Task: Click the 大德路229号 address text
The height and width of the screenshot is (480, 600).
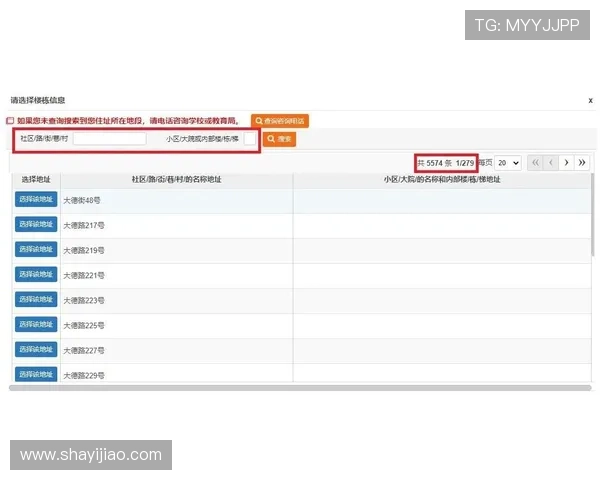Action: point(83,376)
